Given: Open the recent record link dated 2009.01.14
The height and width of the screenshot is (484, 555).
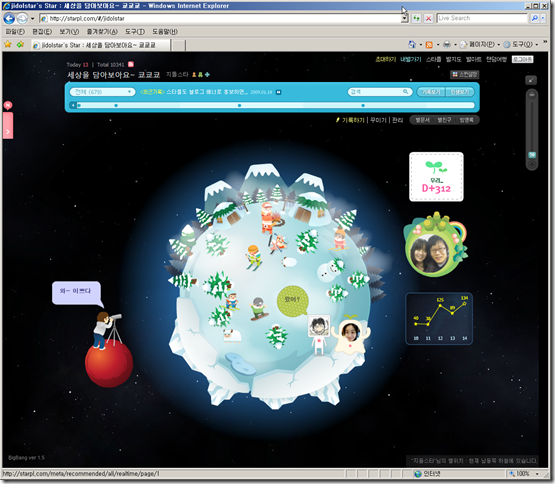Looking at the screenshot, I should coord(207,92).
